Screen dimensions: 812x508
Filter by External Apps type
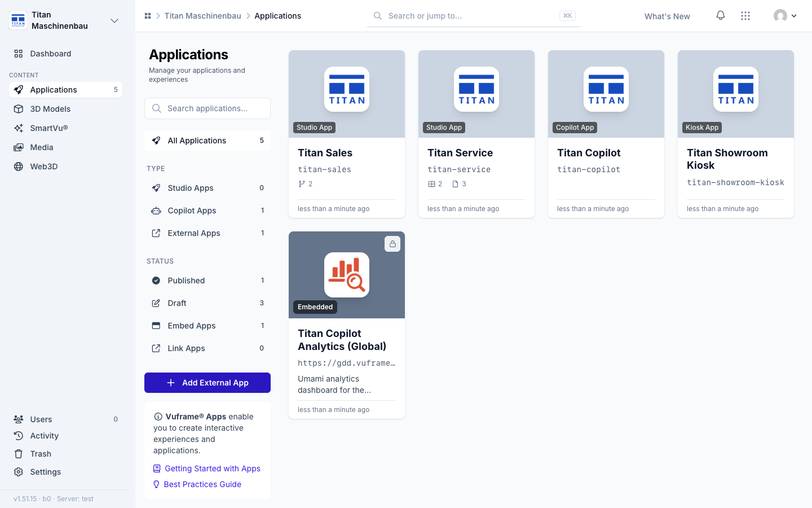(208, 233)
